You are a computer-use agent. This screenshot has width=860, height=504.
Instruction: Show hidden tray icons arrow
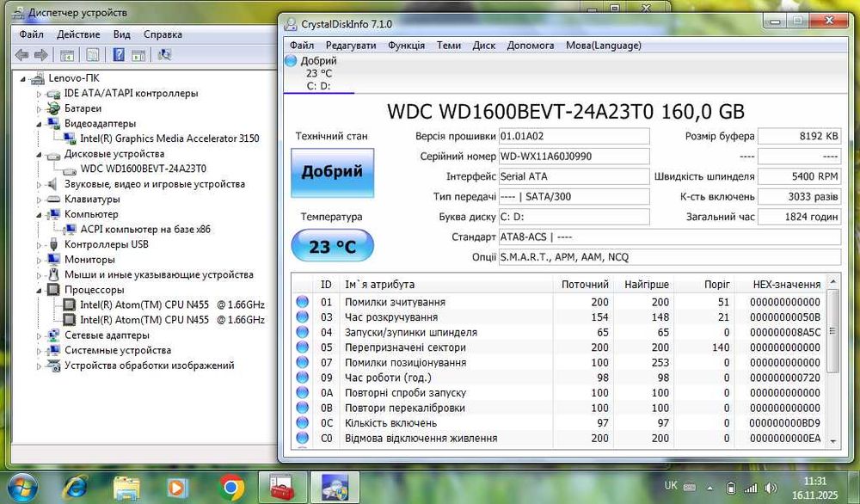(709, 488)
